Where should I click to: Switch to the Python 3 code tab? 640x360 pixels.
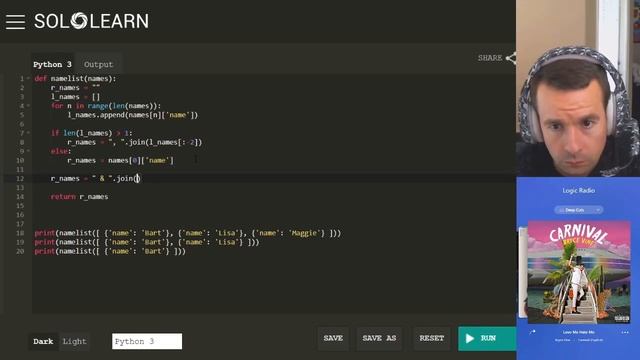coord(52,64)
